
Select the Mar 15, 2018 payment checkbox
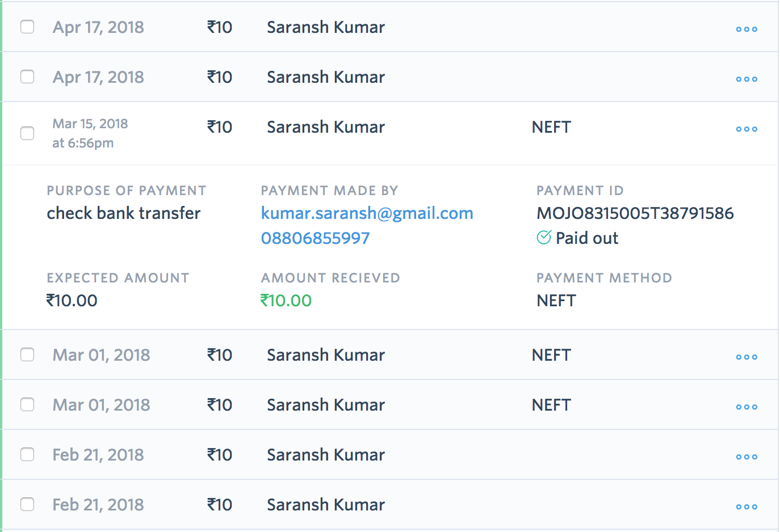pos(27,133)
